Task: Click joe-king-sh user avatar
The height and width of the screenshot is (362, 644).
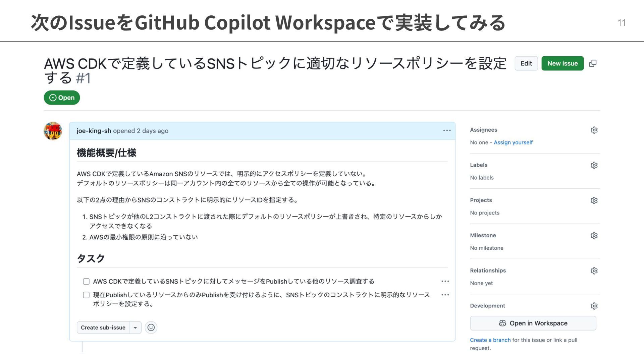Action: click(53, 131)
